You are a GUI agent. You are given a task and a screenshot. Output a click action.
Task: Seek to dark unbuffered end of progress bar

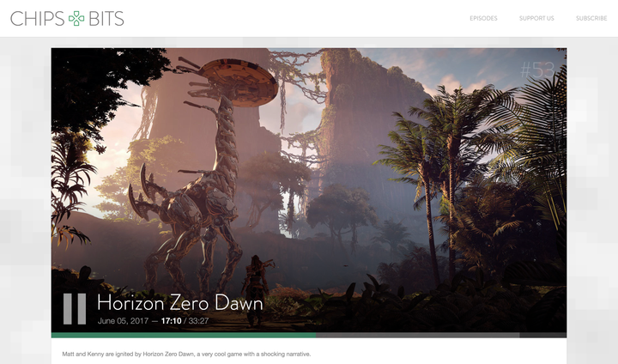pos(542,335)
